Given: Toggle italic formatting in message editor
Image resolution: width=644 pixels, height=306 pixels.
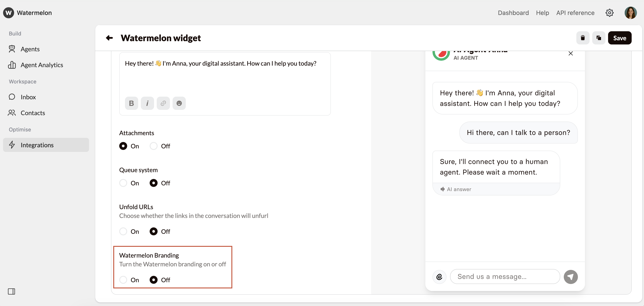Looking at the screenshot, I should click(147, 103).
